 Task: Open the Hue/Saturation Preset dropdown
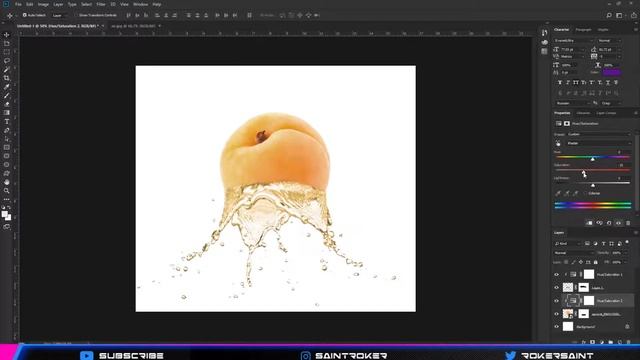599,134
